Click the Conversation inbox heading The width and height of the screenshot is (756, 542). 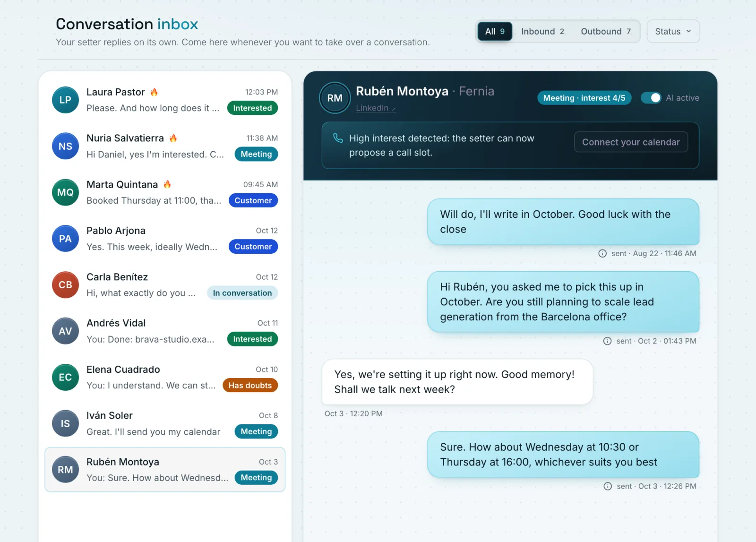pos(127,24)
